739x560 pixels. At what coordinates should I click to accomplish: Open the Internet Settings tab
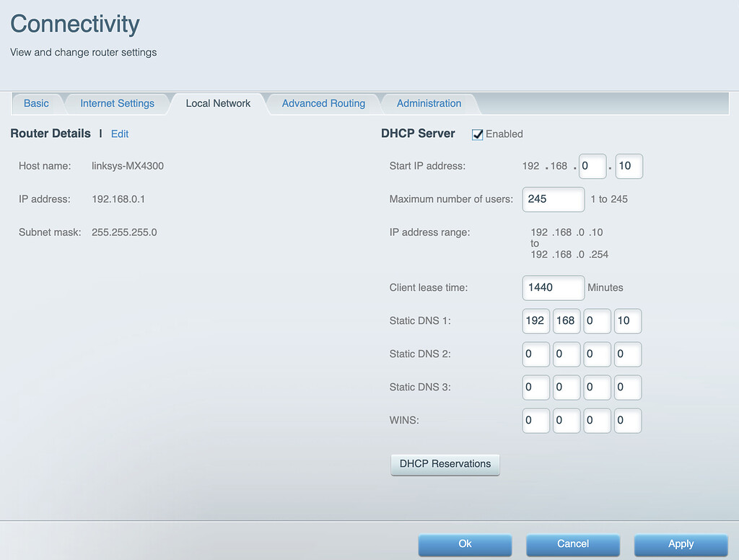tap(117, 103)
